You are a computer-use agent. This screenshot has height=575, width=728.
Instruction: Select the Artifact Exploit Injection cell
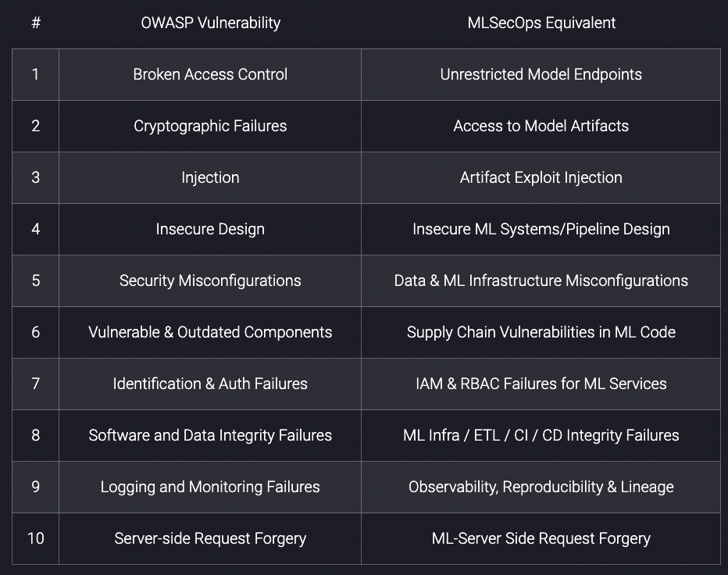[x=541, y=177]
